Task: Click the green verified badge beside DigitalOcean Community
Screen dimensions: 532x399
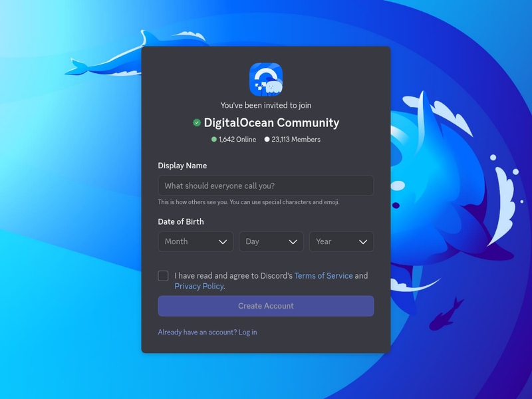Action: (x=197, y=122)
